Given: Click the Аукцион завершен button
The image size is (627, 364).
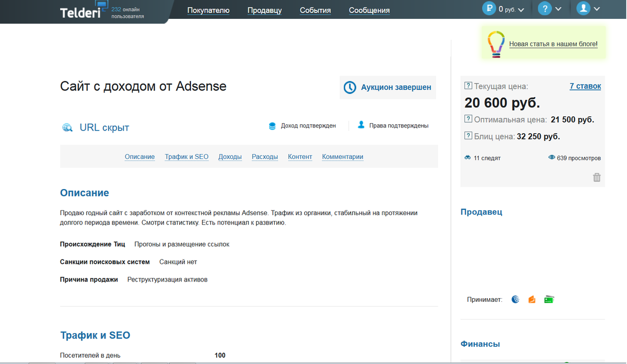Looking at the screenshot, I should (x=388, y=87).
